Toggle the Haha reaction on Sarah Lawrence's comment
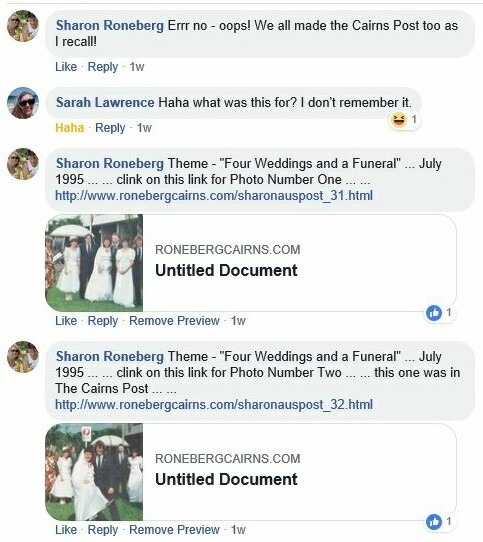 pyautogui.click(x=69, y=128)
